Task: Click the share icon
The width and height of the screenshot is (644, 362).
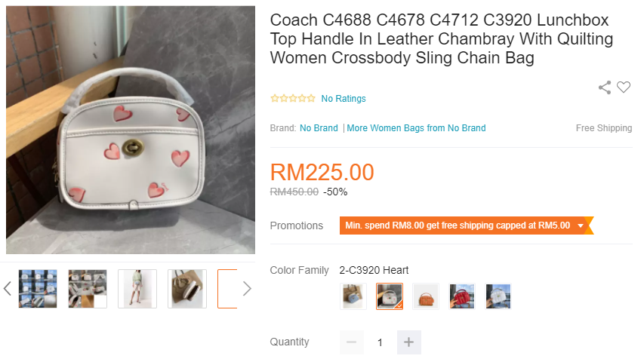Action: click(605, 87)
